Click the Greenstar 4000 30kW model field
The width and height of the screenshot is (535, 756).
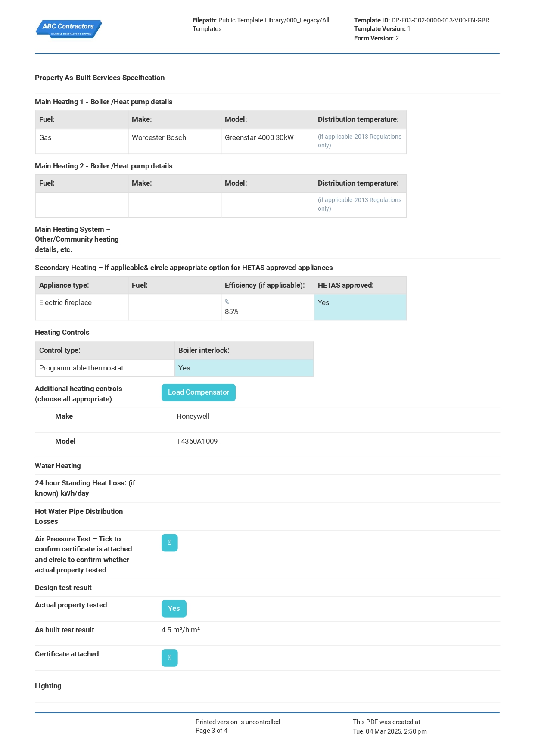click(267, 141)
